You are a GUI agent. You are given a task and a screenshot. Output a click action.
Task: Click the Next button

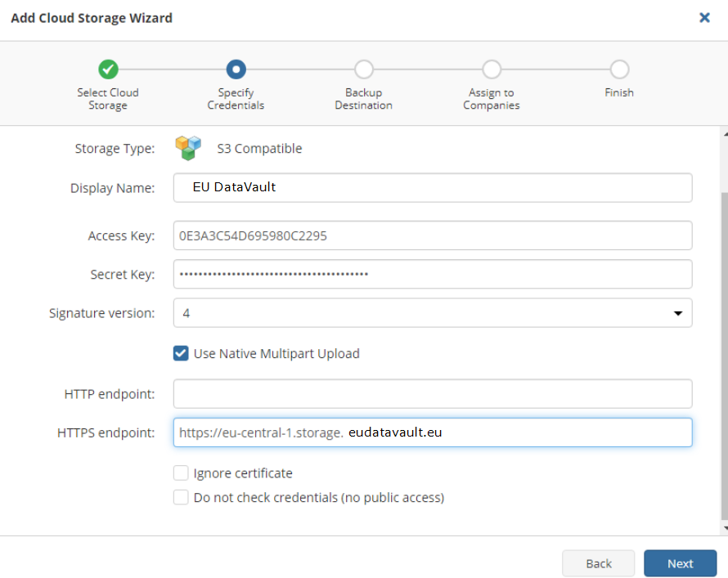coord(681,563)
